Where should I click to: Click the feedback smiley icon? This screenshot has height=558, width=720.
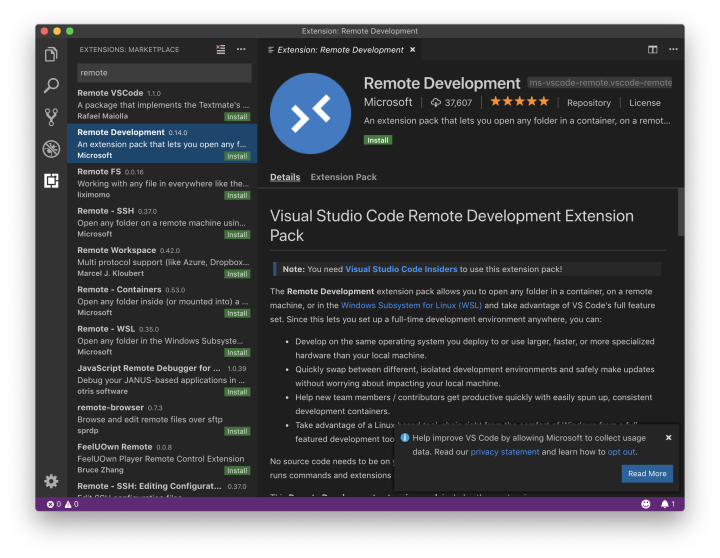click(646, 504)
